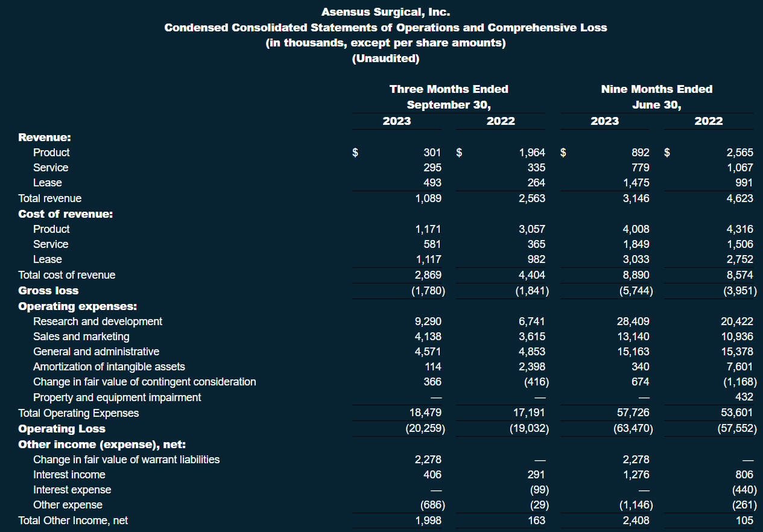Viewport: 763px width, 532px height.
Task: Click the Operating Loss row label
Action: pos(62,429)
